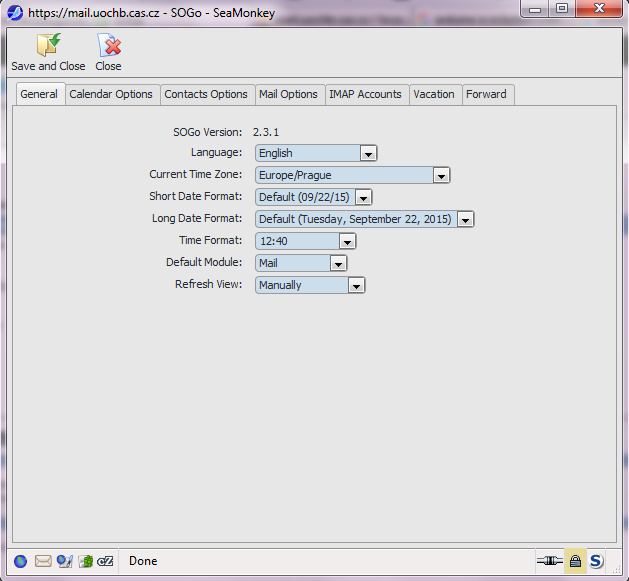Image resolution: width=629 pixels, height=581 pixels.
Task: Click the "Save and Close" label text
Action: pos(48,66)
